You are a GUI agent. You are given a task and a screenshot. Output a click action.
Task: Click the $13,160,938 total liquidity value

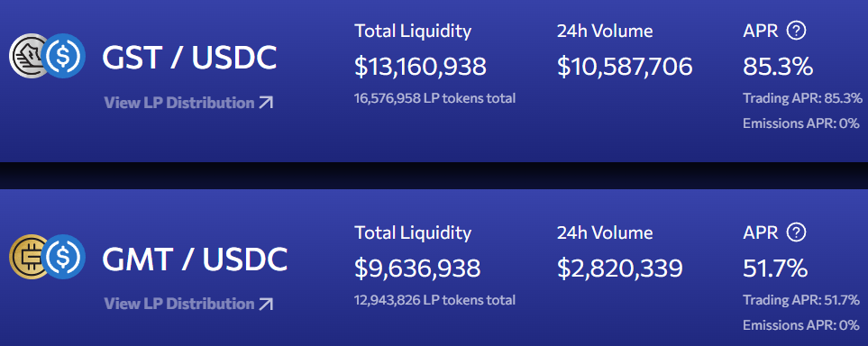click(421, 67)
